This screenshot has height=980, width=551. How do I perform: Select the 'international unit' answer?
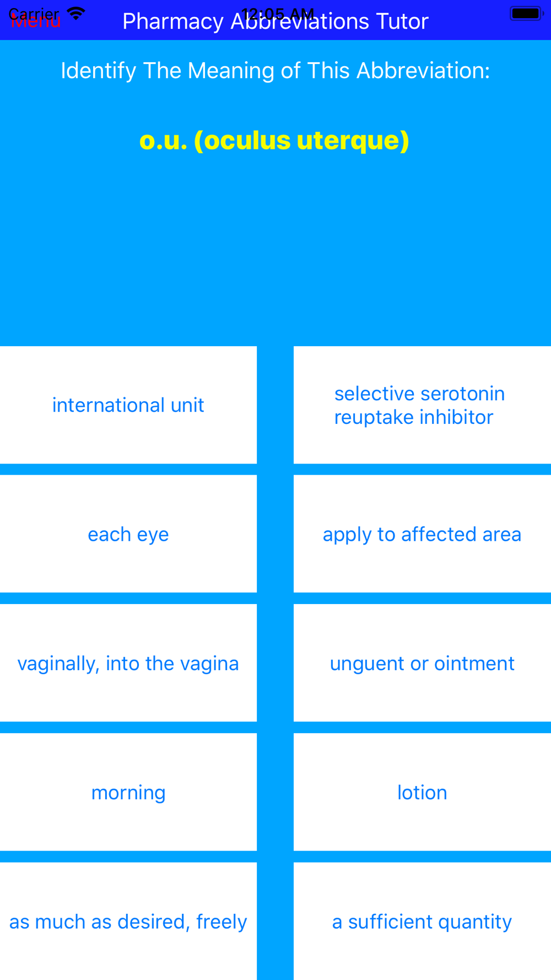pos(128,405)
